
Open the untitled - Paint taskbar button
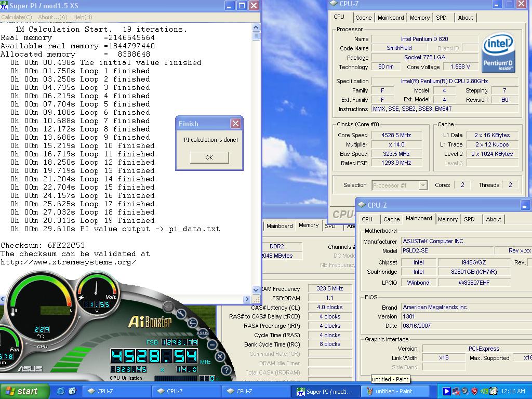395,391
